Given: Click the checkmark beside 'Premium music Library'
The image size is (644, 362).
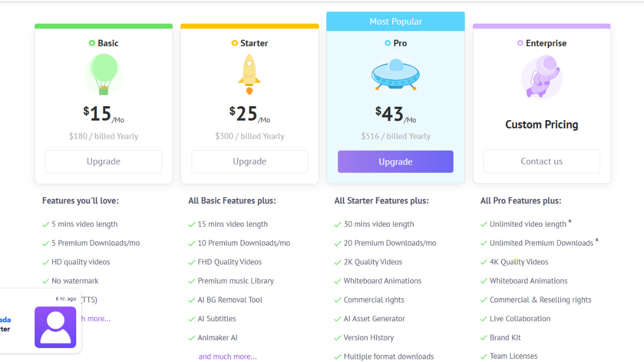Looking at the screenshot, I should click(x=192, y=282).
